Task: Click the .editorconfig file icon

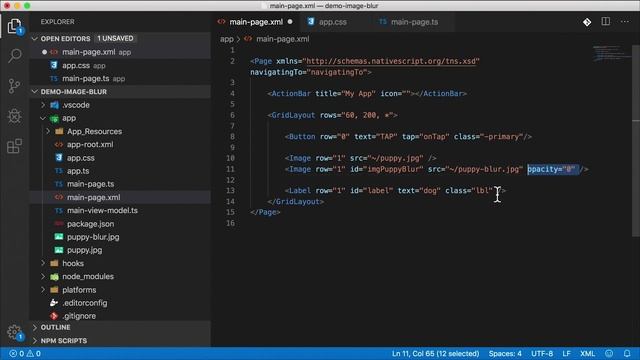Action: tap(54, 303)
